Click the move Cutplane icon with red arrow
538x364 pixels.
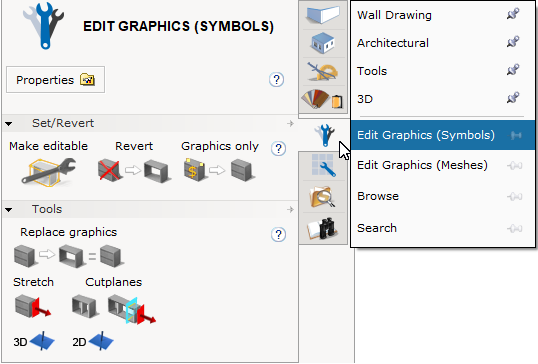click(132, 310)
